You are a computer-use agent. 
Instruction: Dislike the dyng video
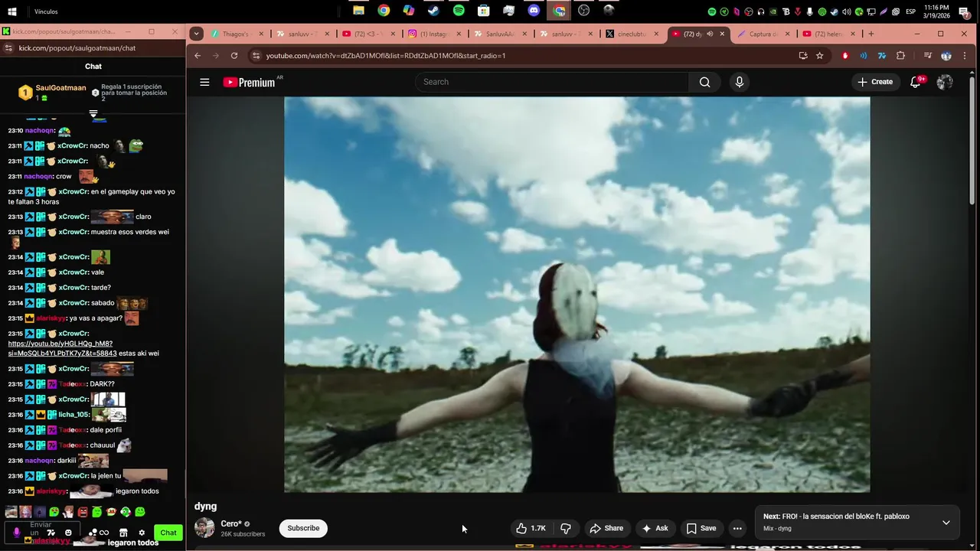click(x=566, y=528)
